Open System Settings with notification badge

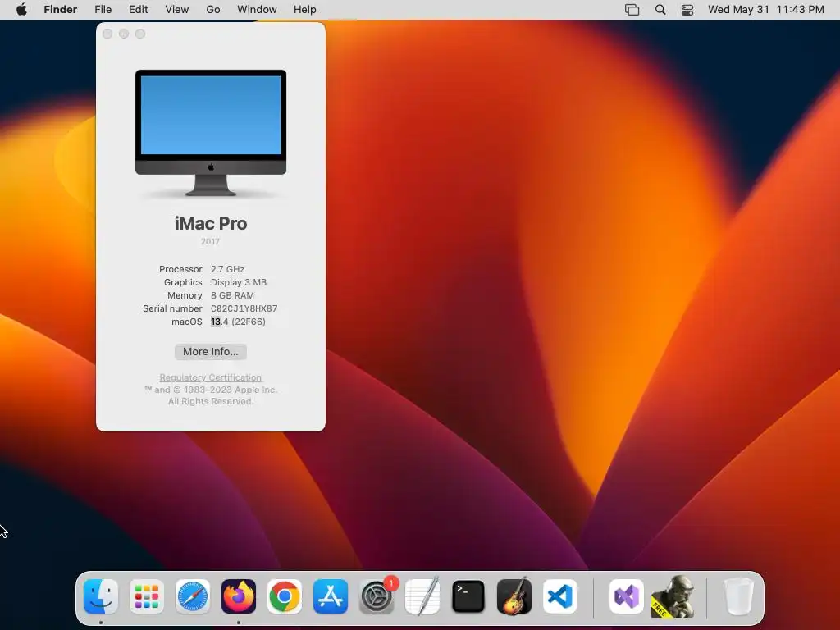pos(377,596)
